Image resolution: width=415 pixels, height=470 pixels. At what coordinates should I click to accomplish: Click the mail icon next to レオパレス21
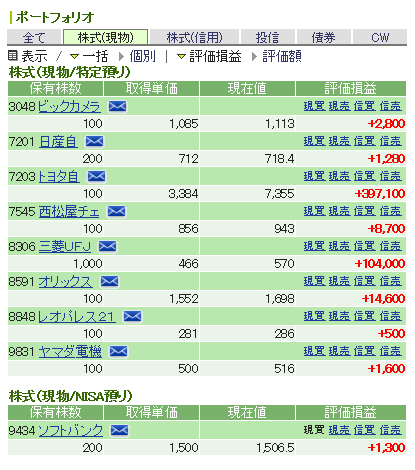coord(132,316)
